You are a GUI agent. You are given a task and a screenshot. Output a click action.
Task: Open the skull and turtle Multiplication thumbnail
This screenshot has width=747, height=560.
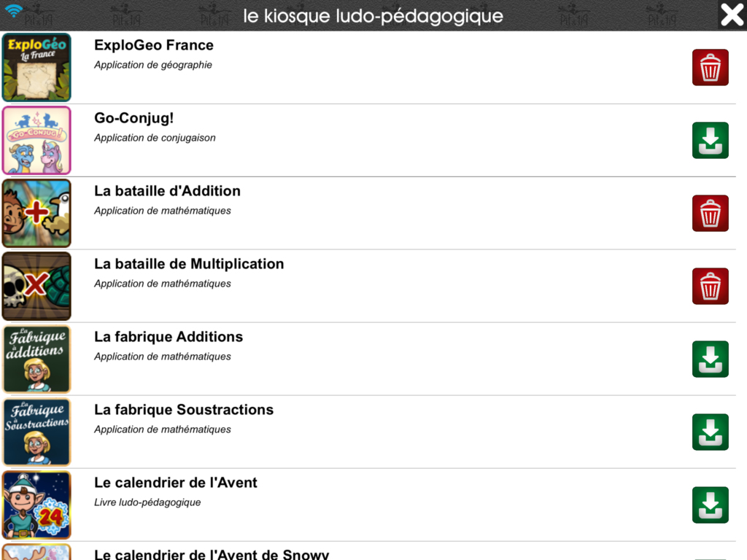[x=36, y=286]
